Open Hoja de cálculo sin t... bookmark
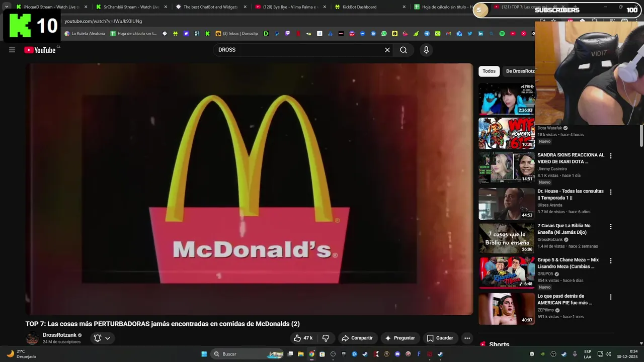The image size is (644, 362). (x=133, y=34)
